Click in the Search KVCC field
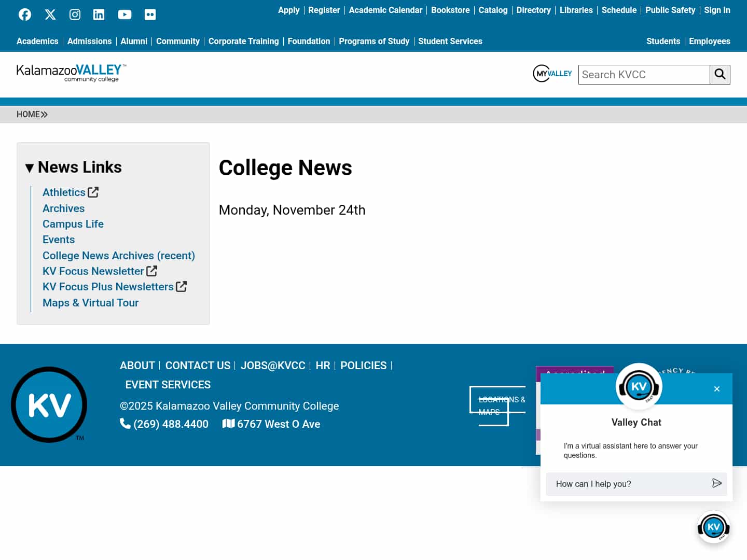Image resolution: width=747 pixels, height=560 pixels. point(644,74)
